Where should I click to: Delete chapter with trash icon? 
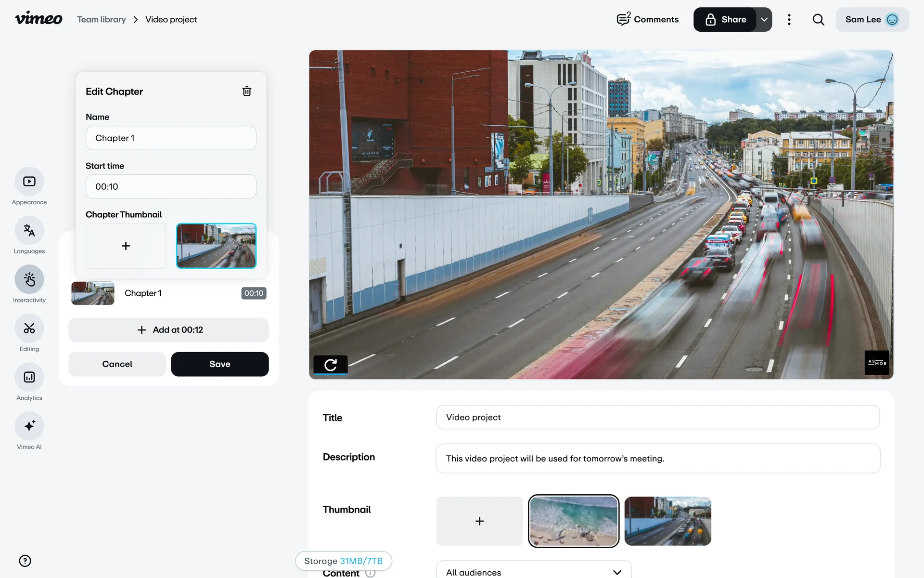(x=246, y=91)
